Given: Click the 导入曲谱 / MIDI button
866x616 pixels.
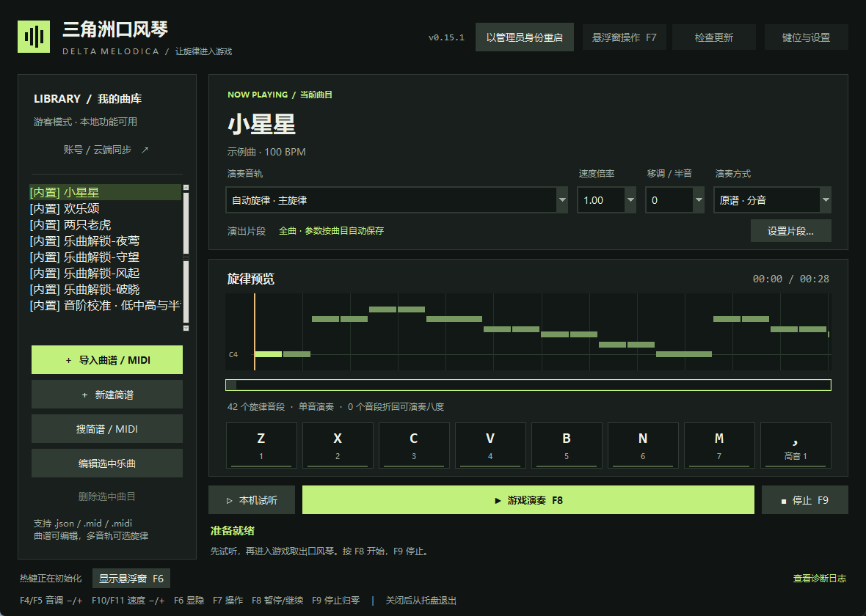Looking at the screenshot, I should point(107,360).
